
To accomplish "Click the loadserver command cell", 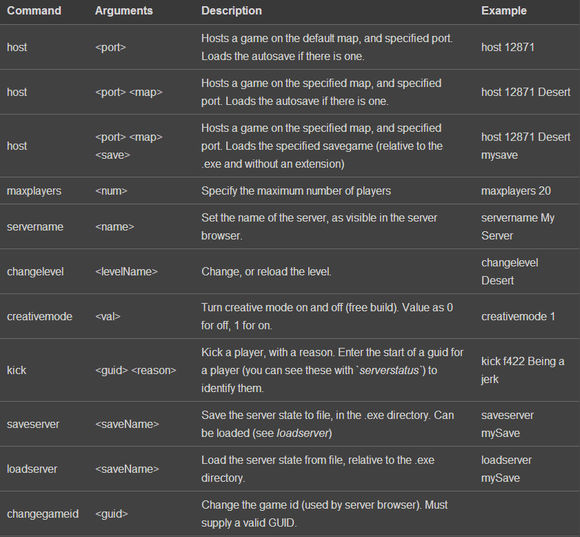I will pyautogui.click(x=32, y=469).
